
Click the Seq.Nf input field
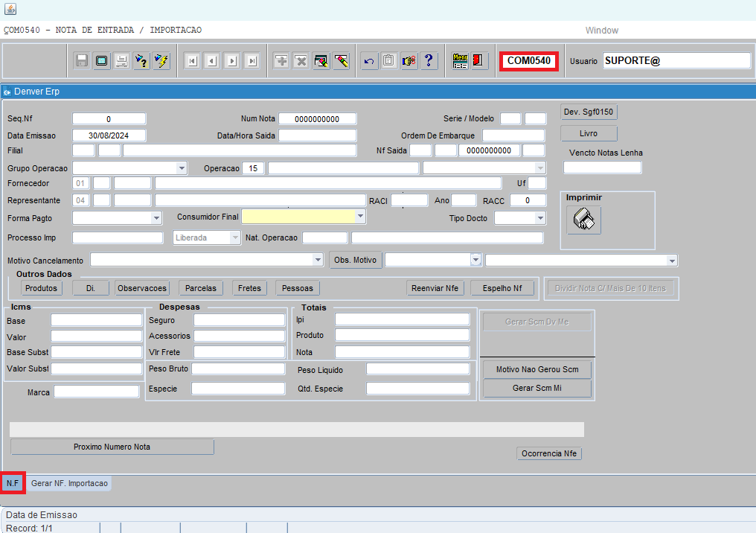coord(109,118)
